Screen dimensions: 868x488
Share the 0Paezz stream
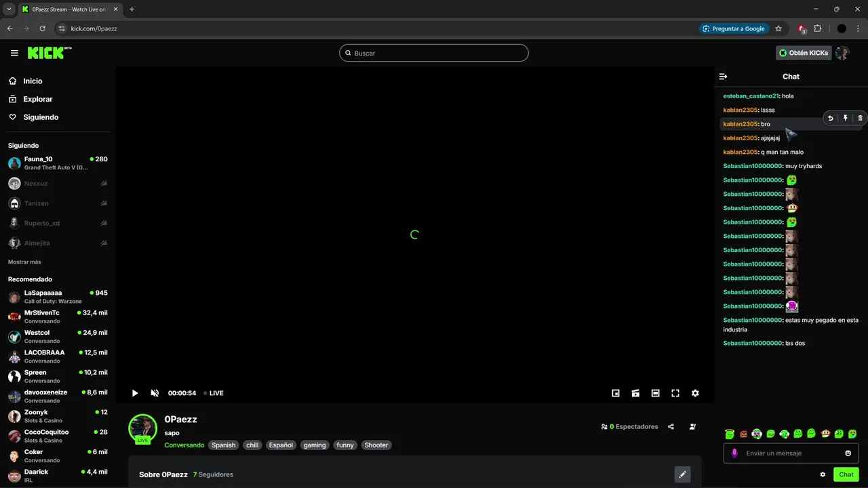671,427
